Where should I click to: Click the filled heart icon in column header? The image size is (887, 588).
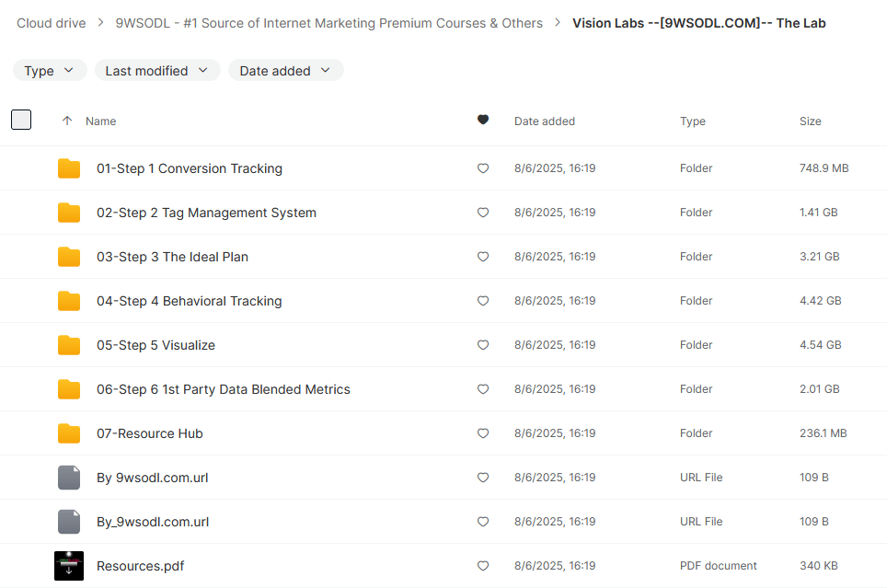[x=483, y=121]
